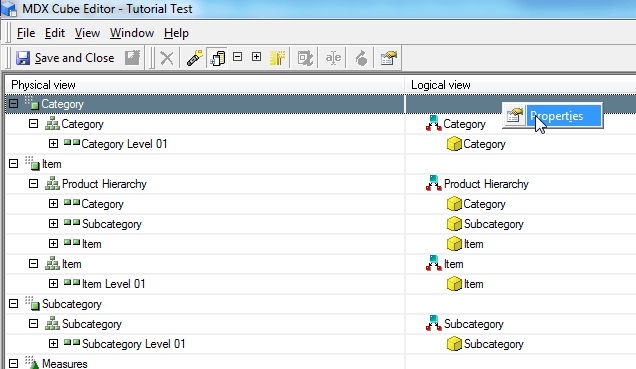This screenshot has height=369, width=636.
Task: Collapse the Category hierarchy node
Action: pos(33,124)
